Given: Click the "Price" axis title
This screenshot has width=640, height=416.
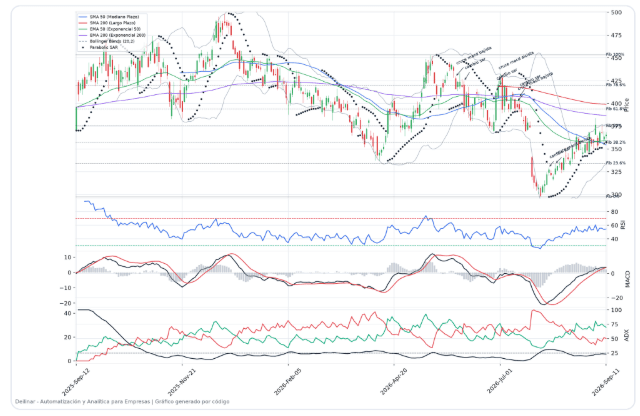Looking at the screenshot, I should 627,105.
